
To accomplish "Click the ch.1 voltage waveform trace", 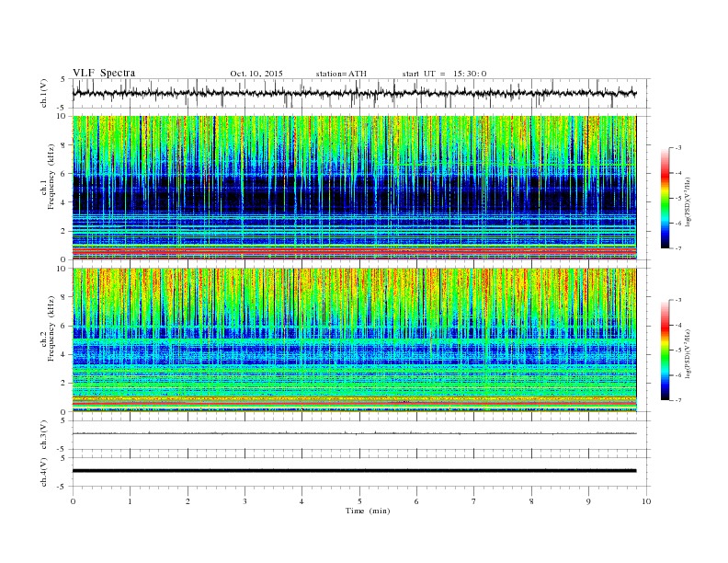I will (354, 93).
